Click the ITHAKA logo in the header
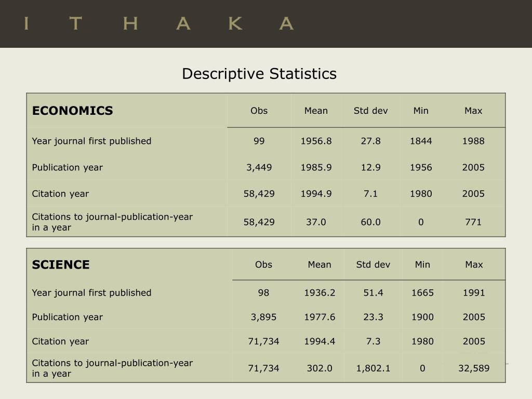The height and width of the screenshot is (399, 532). [159, 24]
